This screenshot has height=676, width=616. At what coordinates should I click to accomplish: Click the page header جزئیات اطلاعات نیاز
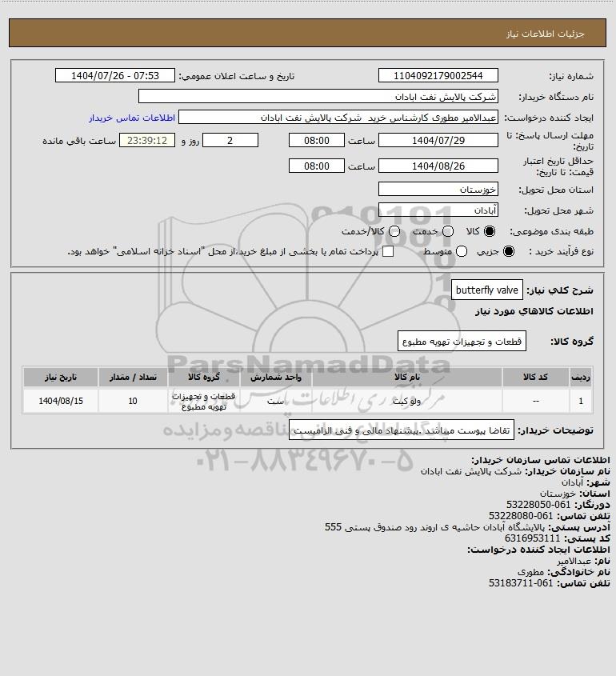pyautogui.click(x=546, y=34)
